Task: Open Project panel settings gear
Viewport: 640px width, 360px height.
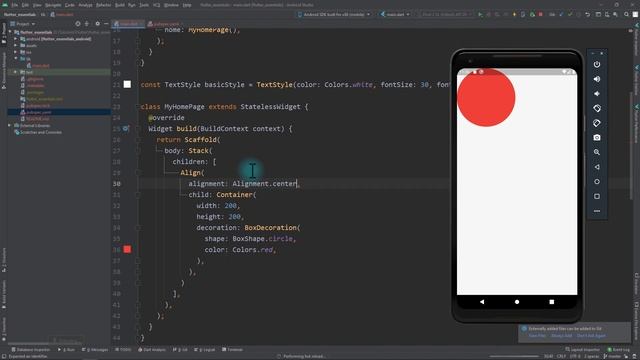Action: point(97,24)
